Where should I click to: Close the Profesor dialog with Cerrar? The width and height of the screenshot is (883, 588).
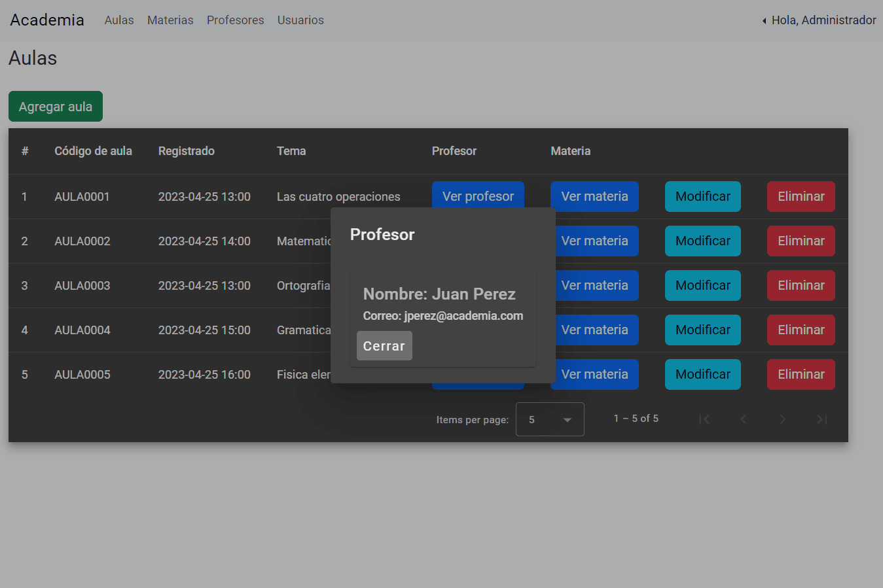tap(384, 346)
